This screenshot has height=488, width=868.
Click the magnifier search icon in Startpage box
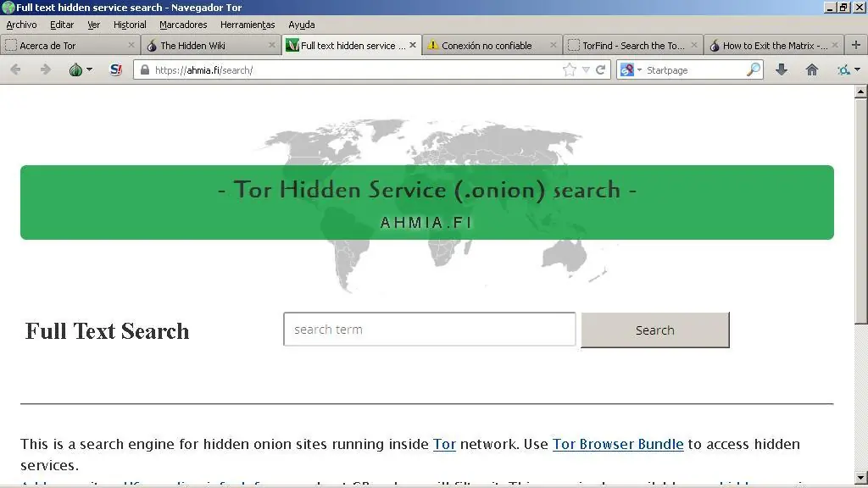753,69
